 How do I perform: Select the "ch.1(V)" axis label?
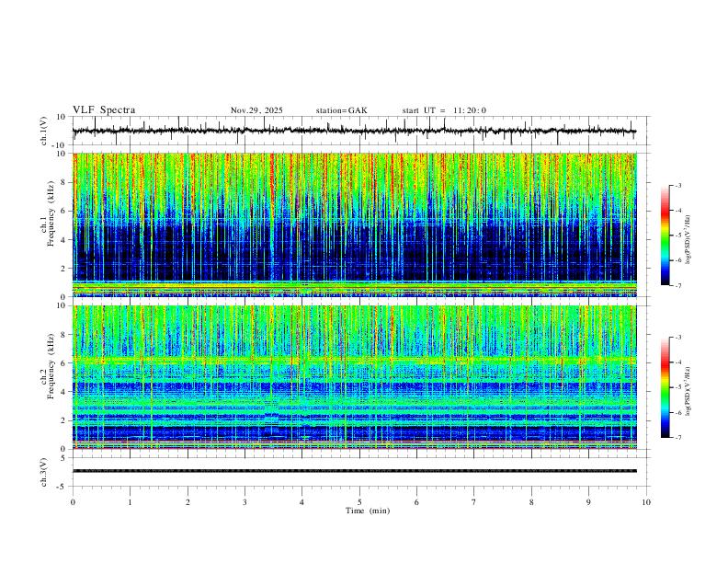pos(44,131)
